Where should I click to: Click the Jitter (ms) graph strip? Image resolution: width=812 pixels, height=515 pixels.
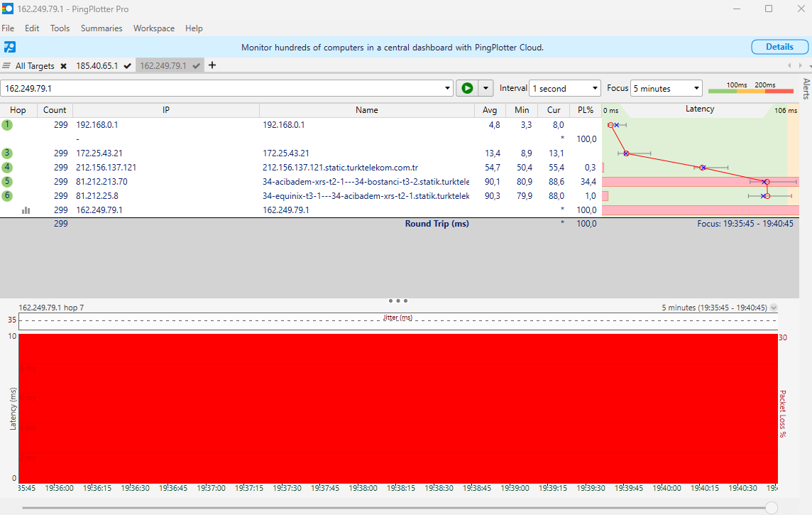coord(398,322)
